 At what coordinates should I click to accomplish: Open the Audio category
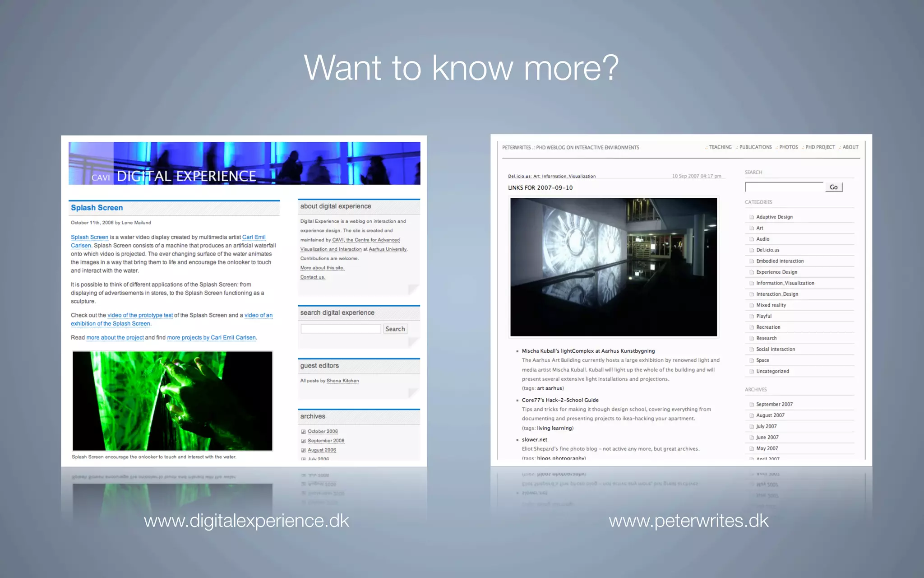point(762,239)
